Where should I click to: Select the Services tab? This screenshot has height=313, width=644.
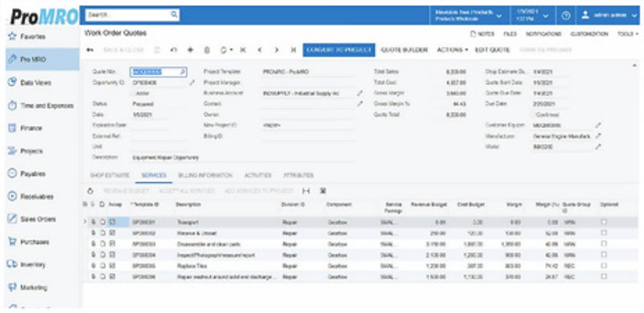tap(154, 175)
